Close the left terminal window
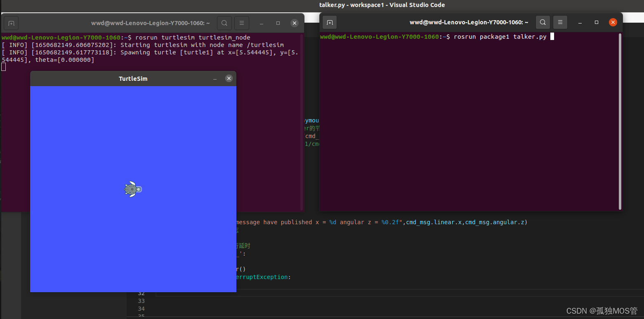 pyautogui.click(x=295, y=23)
